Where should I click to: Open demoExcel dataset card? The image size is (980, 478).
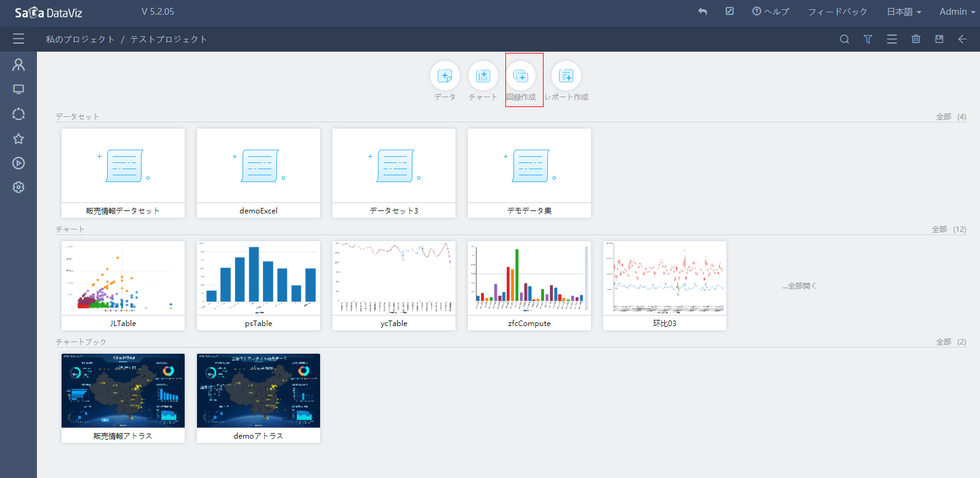[x=259, y=173]
